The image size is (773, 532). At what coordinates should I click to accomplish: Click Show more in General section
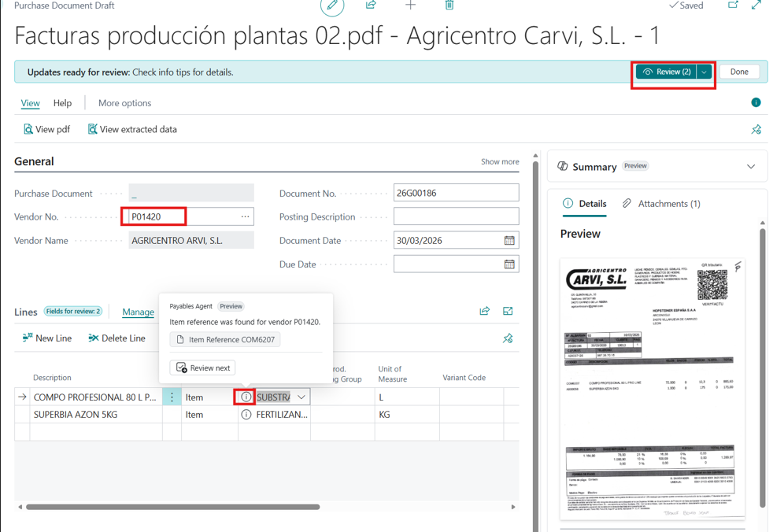[x=500, y=161]
